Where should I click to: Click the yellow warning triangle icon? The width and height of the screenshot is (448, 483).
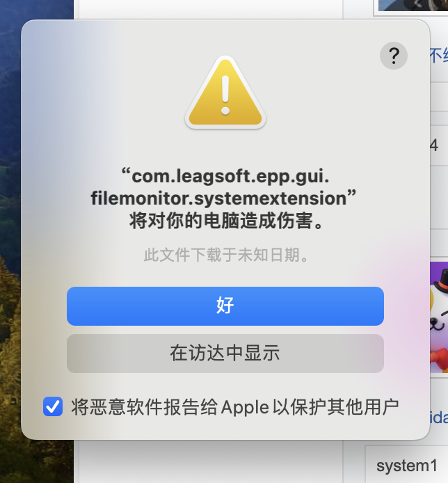(225, 92)
